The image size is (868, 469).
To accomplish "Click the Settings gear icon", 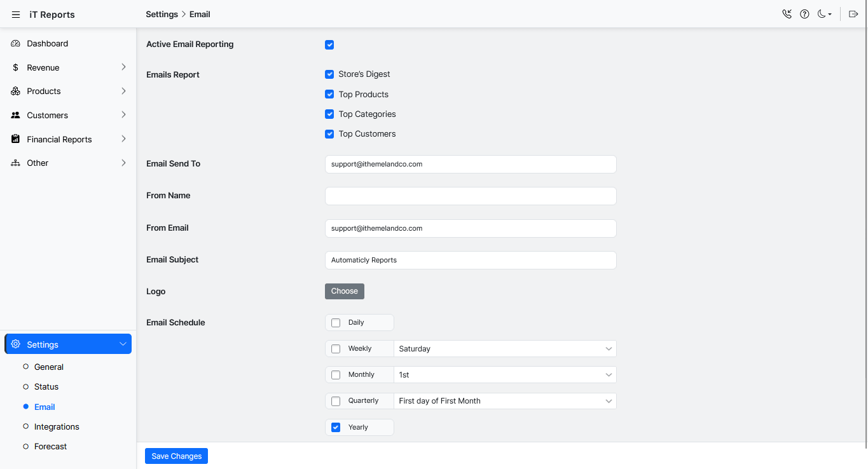I will coord(16,344).
